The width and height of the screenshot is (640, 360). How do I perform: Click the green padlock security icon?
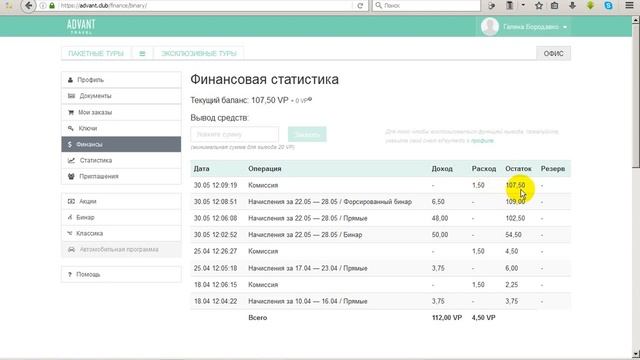(x=52, y=6)
